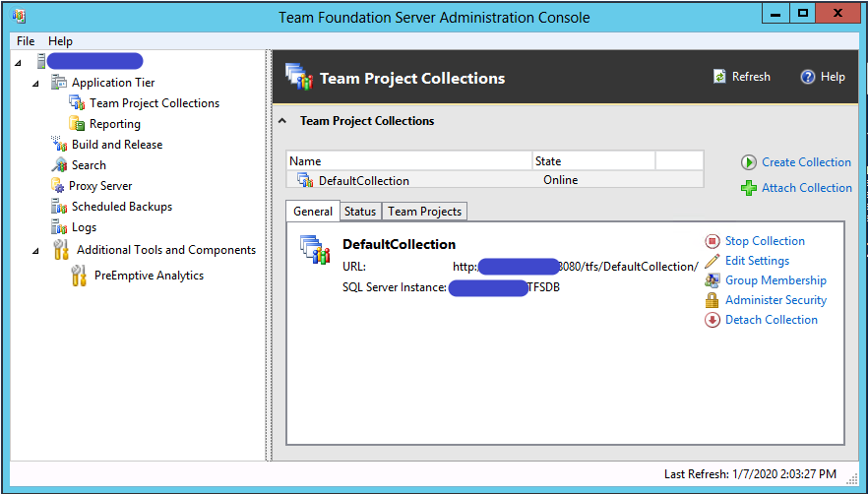This screenshot has width=868, height=494.
Task: Click the server node icon in tree
Action: pos(41,61)
